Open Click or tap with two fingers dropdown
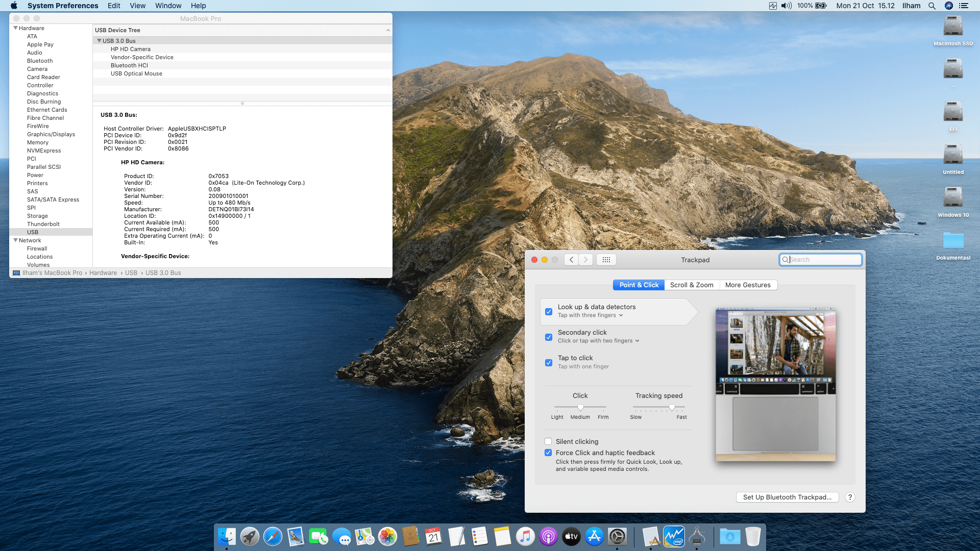Viewport: 980px width, 551px height. pos(598,341)
